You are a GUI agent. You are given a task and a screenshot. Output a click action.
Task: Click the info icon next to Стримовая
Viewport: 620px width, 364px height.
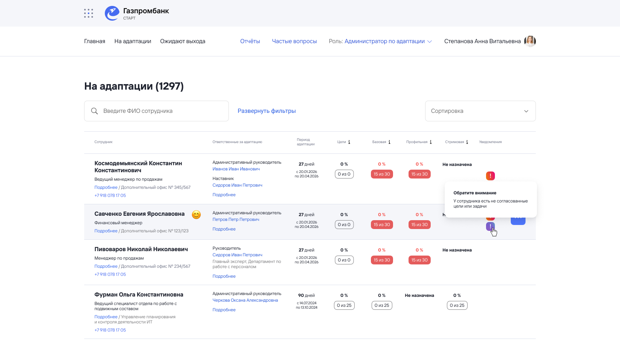click(x=467, y=142)
